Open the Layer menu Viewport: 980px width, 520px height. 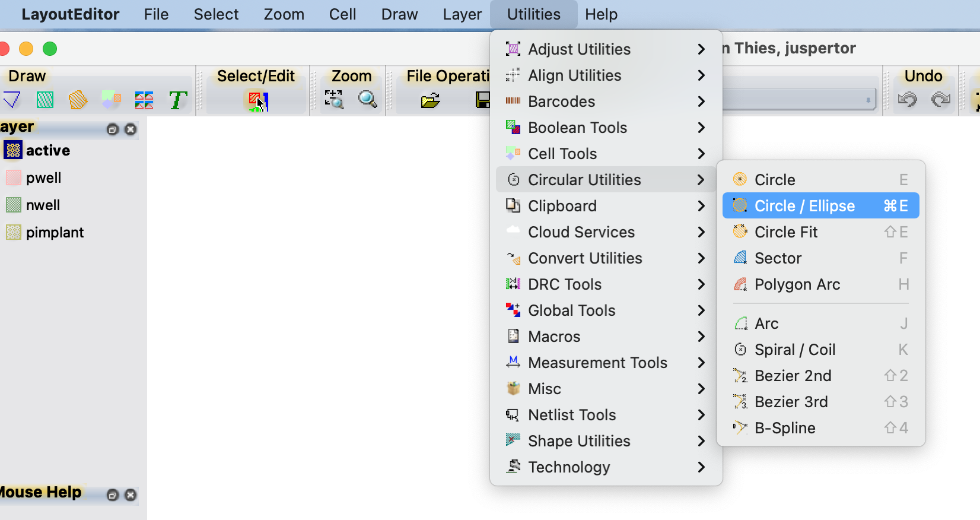coord(462,14)
